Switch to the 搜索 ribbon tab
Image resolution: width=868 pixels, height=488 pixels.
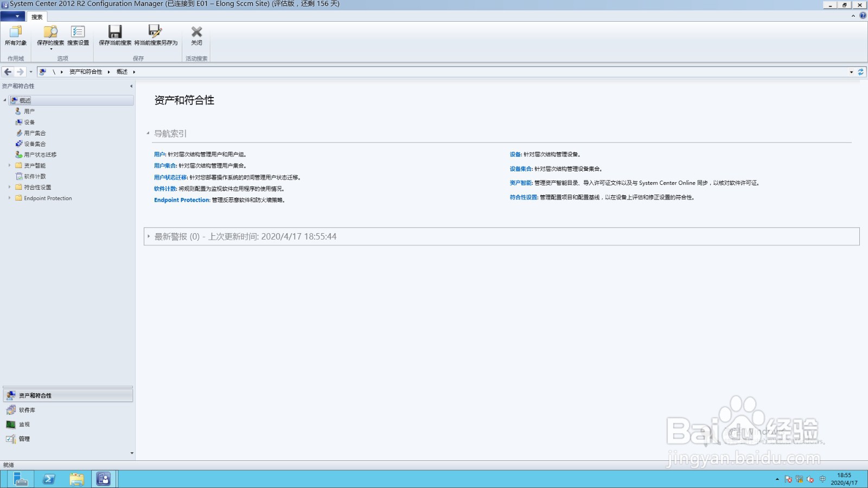point(36,17)
